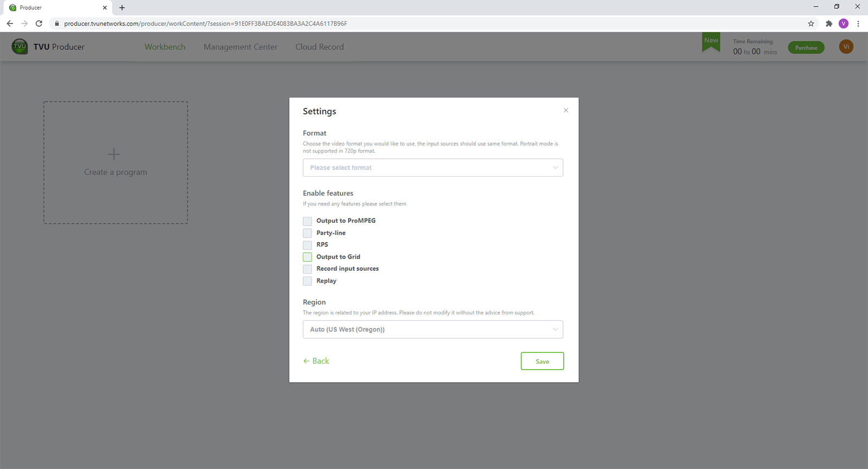Image resolution: width=868 pixels, height=469 pixels.
Task: Reload the browser page
Action: (39, 23)
